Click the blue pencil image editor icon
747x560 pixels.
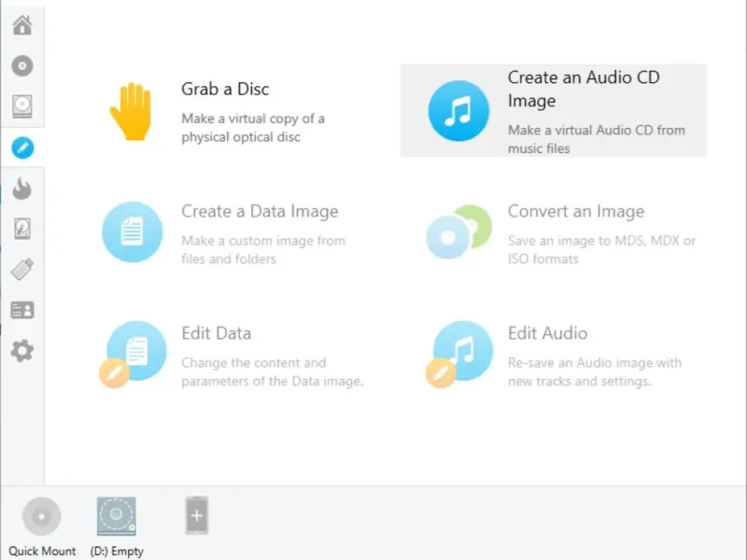(21, 147)
